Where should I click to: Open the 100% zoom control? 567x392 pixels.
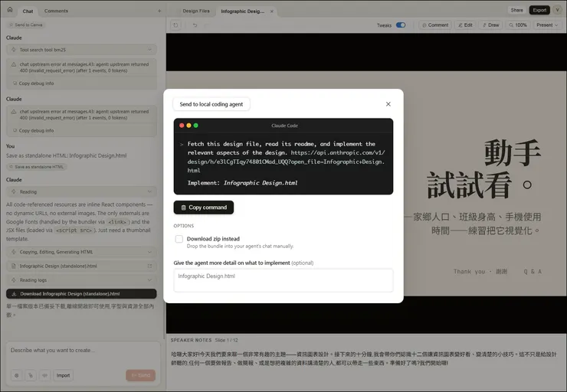(x=518, y=25)
